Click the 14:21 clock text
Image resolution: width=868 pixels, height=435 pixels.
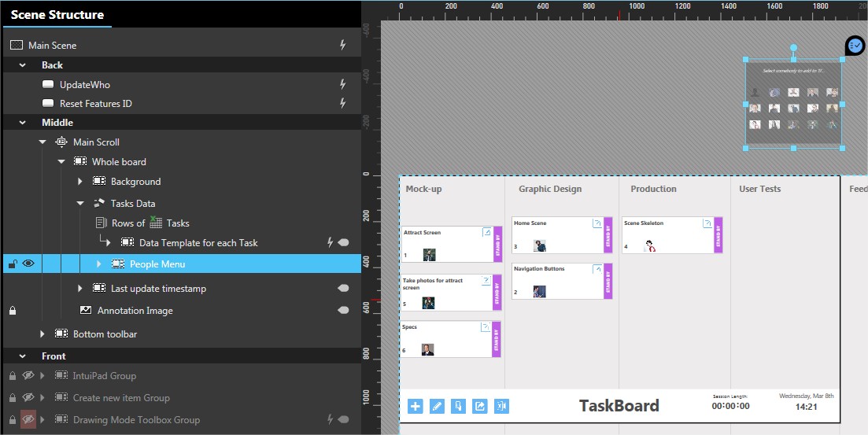806,407
